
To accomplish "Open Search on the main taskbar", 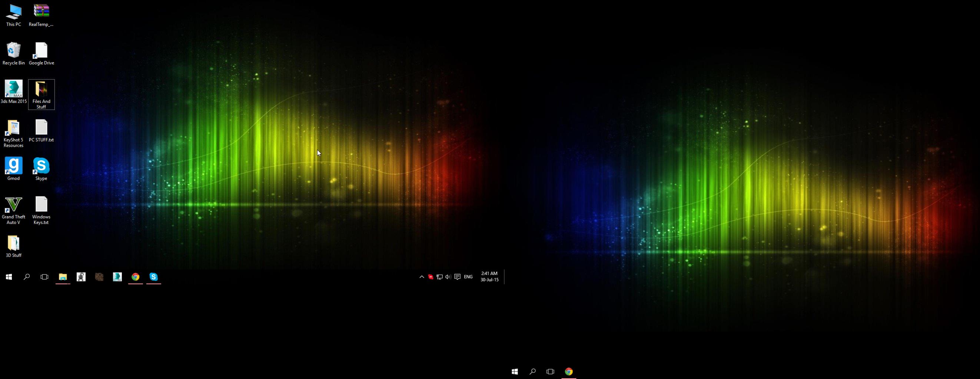I will (x=27, y=277).
